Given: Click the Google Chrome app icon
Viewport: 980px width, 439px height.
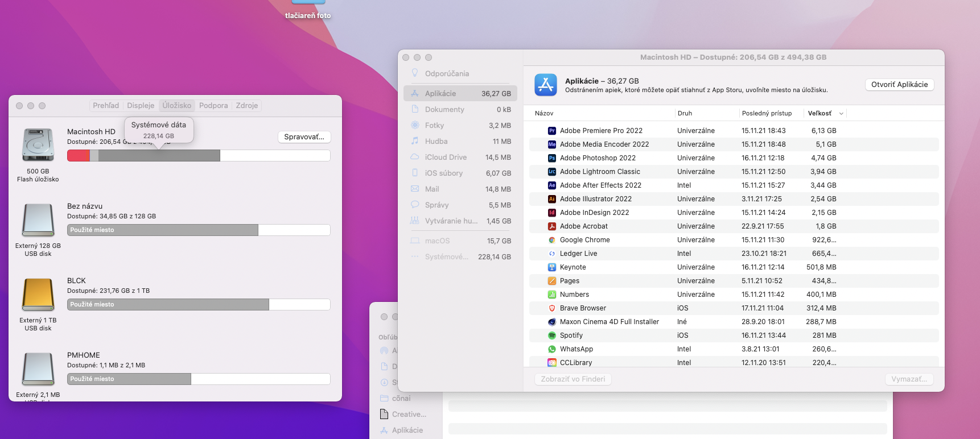Looking at the screenshot, I should click(x=551, y=240).
